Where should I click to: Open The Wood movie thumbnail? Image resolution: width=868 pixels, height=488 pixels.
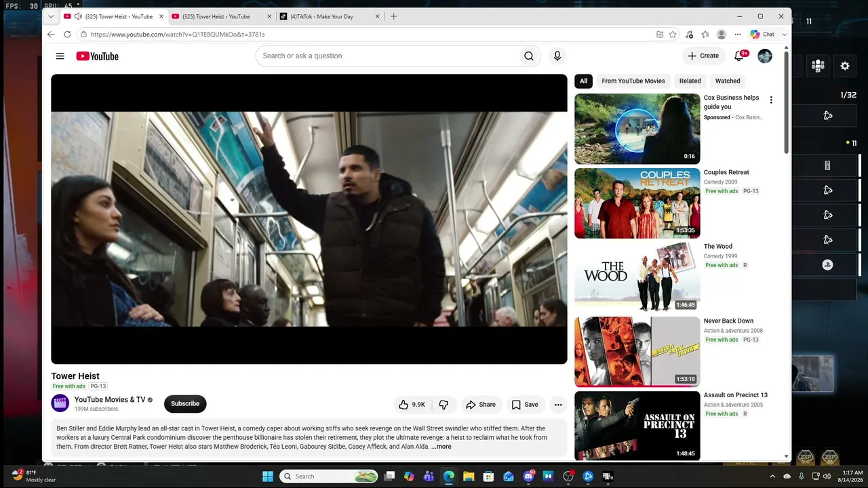(637, 278)
